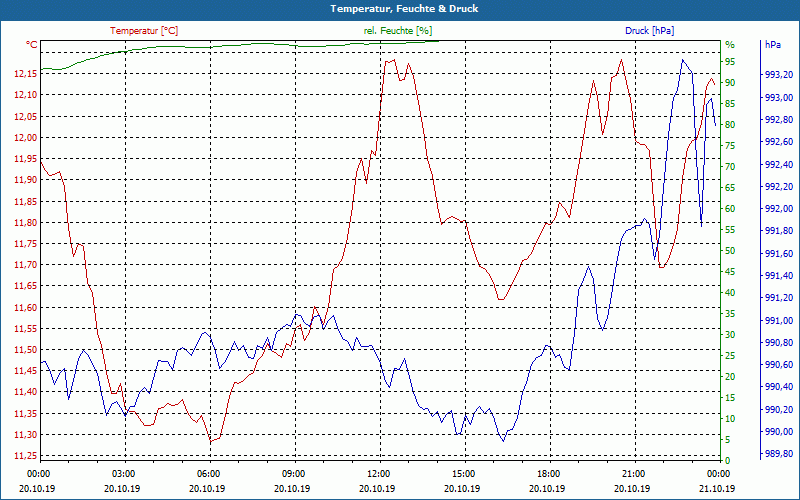Click the '11,95' temperature axis value
Viewport: 800px width, 500px height.
coord(26,159)
